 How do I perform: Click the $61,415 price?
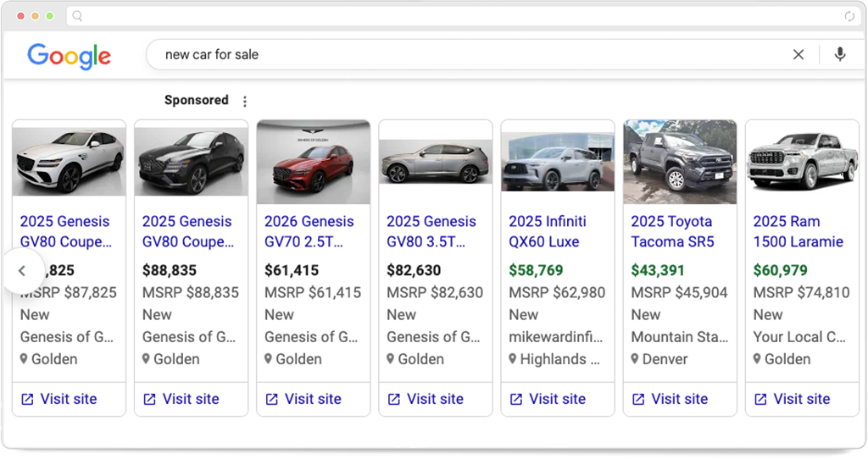(292, 270)
